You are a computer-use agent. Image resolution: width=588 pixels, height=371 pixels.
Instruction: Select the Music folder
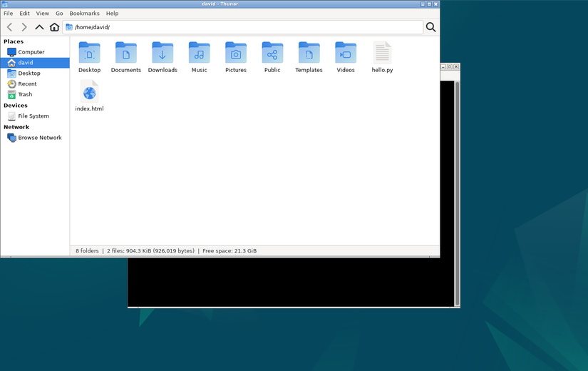[x=199, y=58]
